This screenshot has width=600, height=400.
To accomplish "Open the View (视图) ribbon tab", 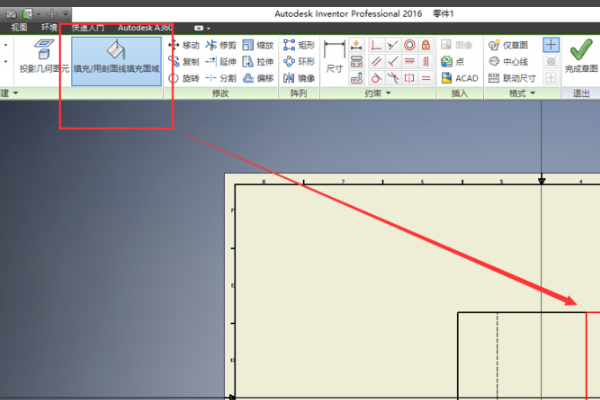I will pos(19,28).
